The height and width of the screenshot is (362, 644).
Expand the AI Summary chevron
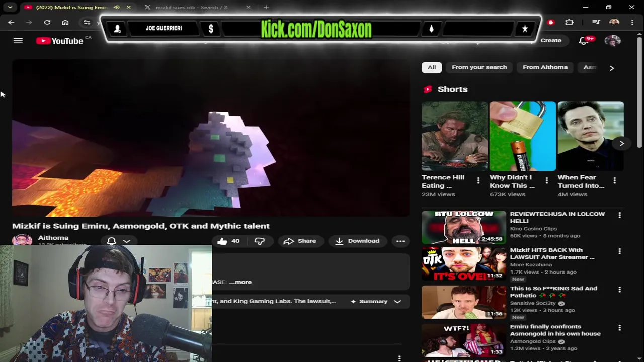(x=397, y=302)
